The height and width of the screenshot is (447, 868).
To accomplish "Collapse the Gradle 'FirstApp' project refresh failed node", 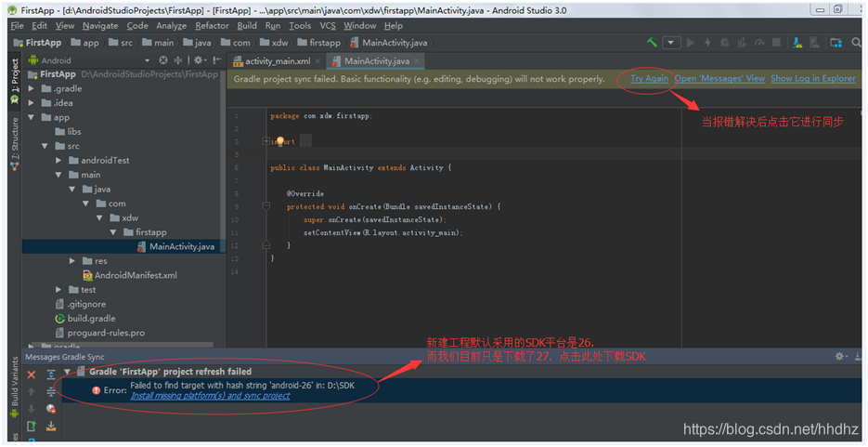I will [68, 372].
